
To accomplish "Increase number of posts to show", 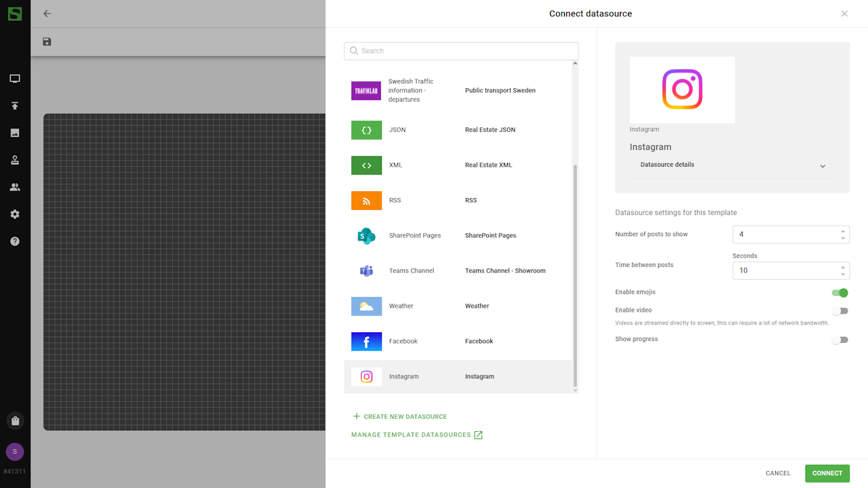I will coord(843,231).
